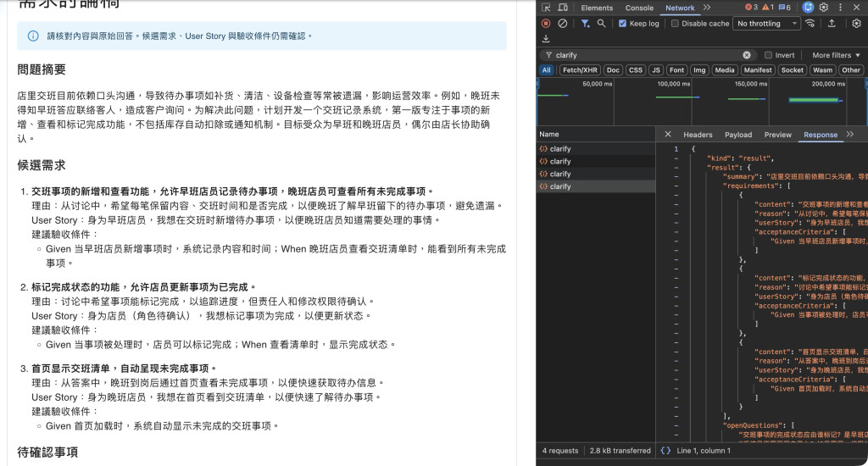Toggle the network filter funnel icon
Screen dimensions: 868x466
point(585,23)
